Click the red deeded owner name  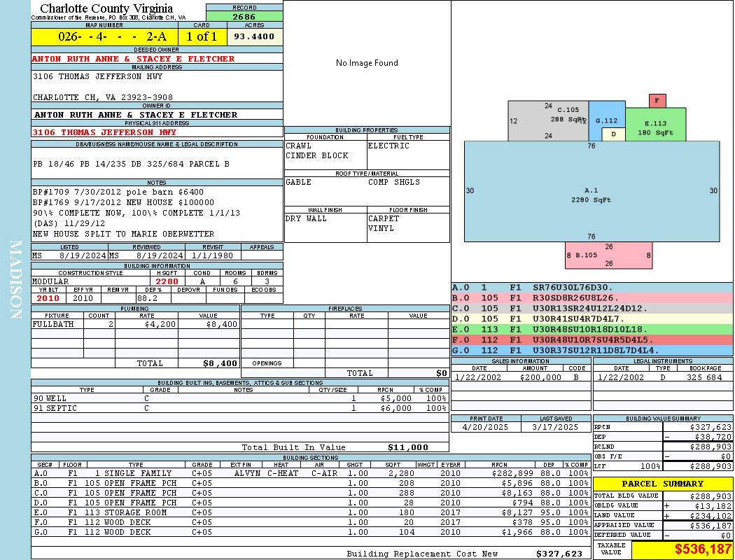133,59
